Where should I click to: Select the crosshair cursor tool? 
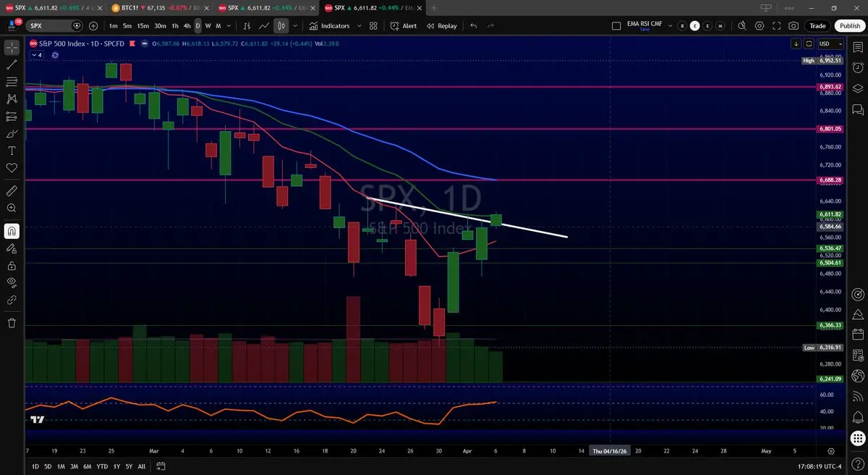tap(12, 48)
